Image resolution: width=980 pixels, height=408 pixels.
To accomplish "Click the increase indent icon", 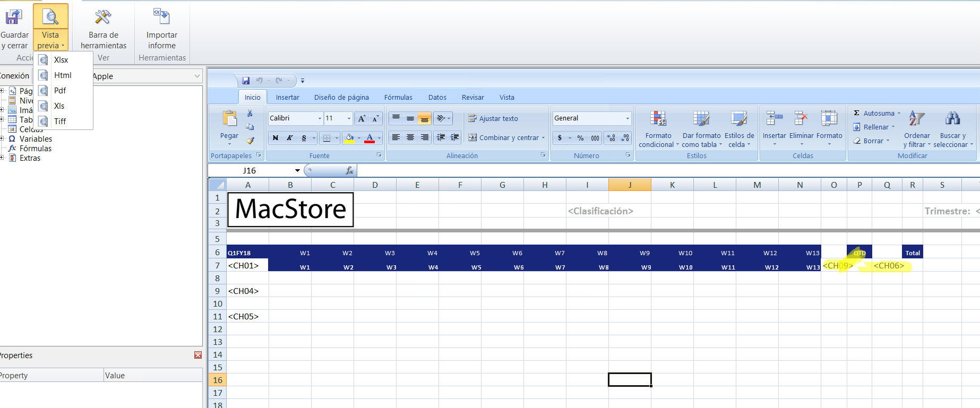I will point(454,137).
